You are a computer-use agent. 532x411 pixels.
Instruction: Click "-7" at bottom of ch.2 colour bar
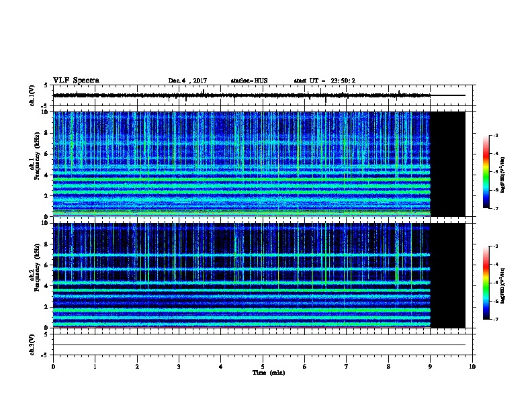pyautogui.click(x=496, y=319)
